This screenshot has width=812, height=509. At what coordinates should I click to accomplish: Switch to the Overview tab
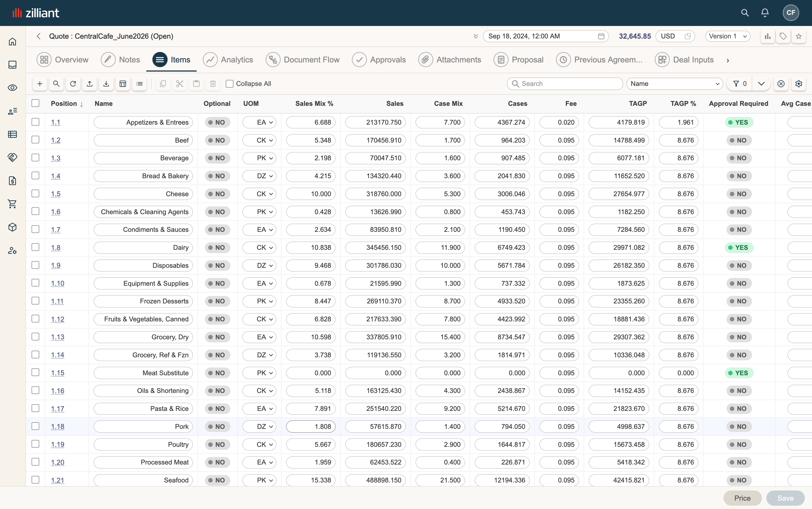click(x=63, y=60)
